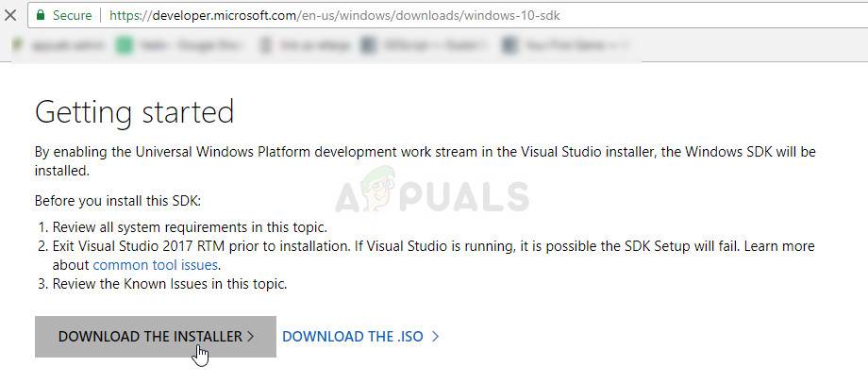Click the paragraph starting 'By enabling the Universal'

click(426, 161)
